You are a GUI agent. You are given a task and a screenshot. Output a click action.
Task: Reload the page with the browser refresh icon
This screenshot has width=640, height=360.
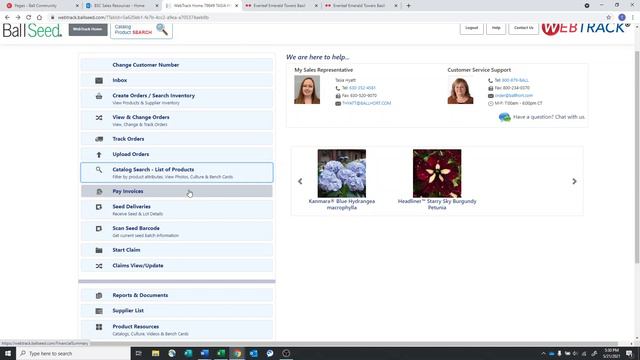tap(29, 18)
